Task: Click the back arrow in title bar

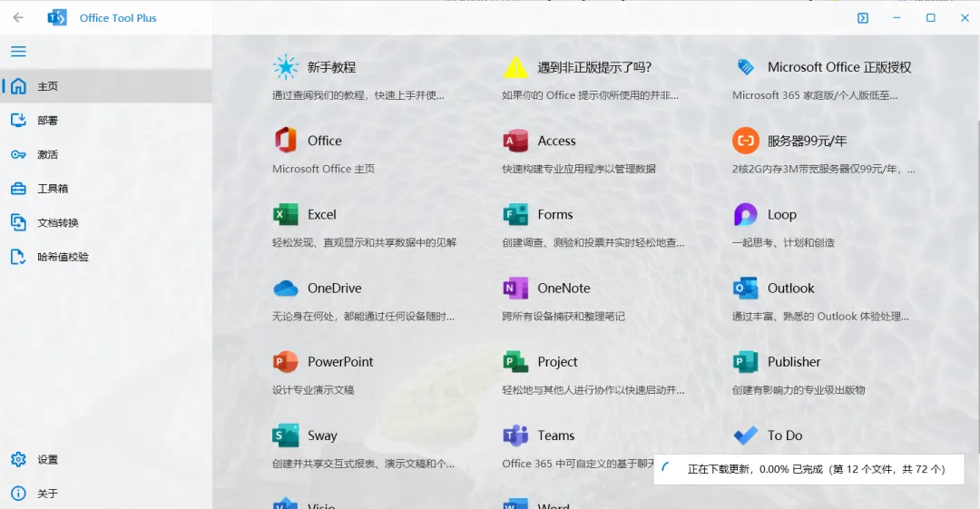Action: pos(18,17)
